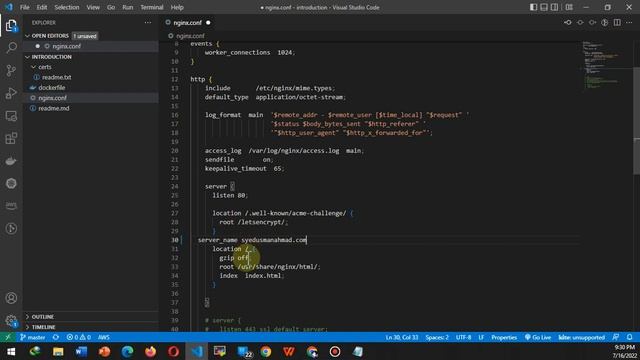Click the split editor right icon
This screenshot has height=360, width=640.
(617, 22)
